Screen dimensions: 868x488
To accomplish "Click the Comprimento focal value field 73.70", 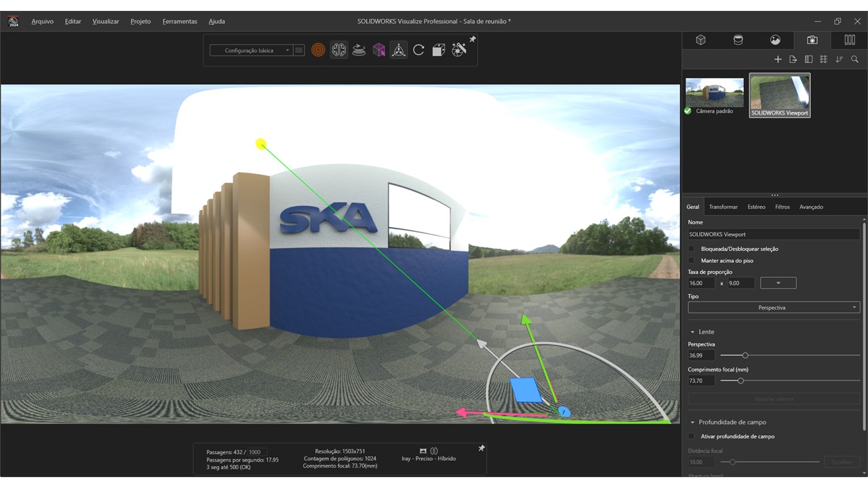I will 701,381.
